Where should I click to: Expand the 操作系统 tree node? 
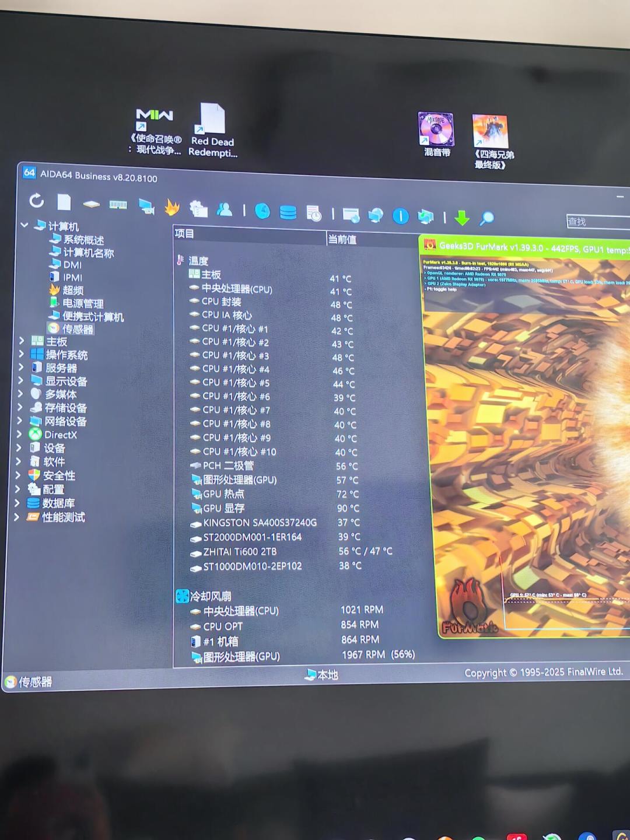[21, 353]
